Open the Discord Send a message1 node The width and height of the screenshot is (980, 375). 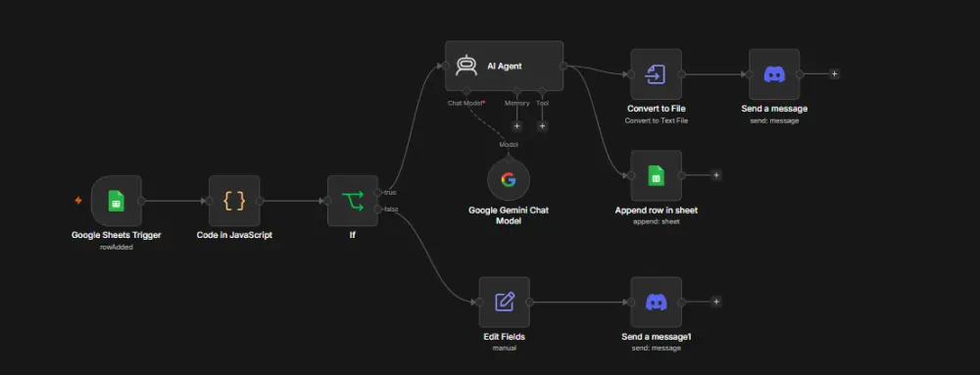[657, 302]
